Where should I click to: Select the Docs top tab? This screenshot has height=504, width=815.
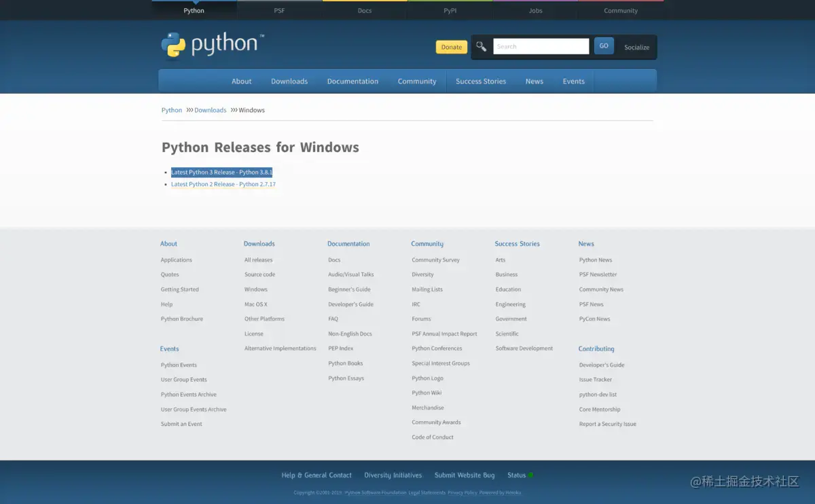tap(365, 10)
